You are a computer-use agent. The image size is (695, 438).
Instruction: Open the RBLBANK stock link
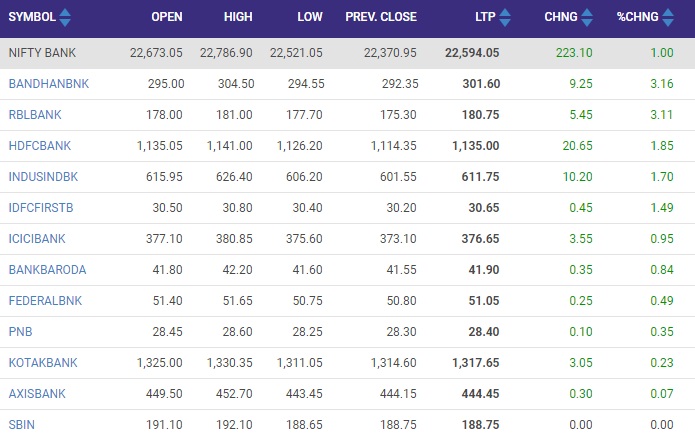(35, 115)
